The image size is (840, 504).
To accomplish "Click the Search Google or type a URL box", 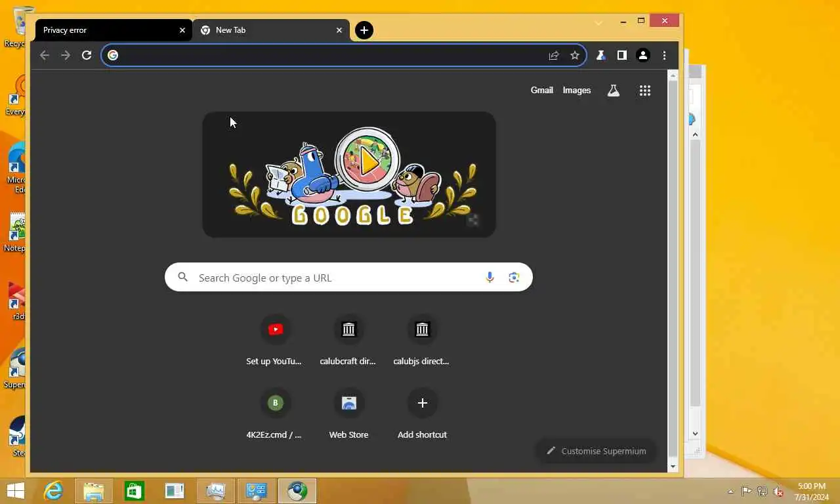I will pos(348,278).
